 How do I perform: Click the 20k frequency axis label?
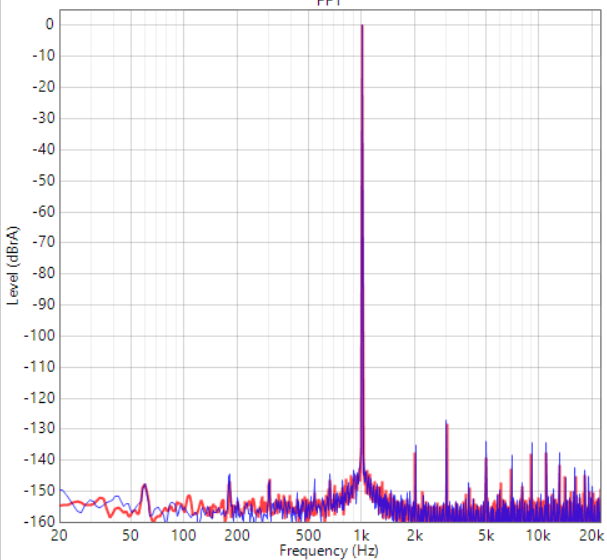click(x=592, y=536)
